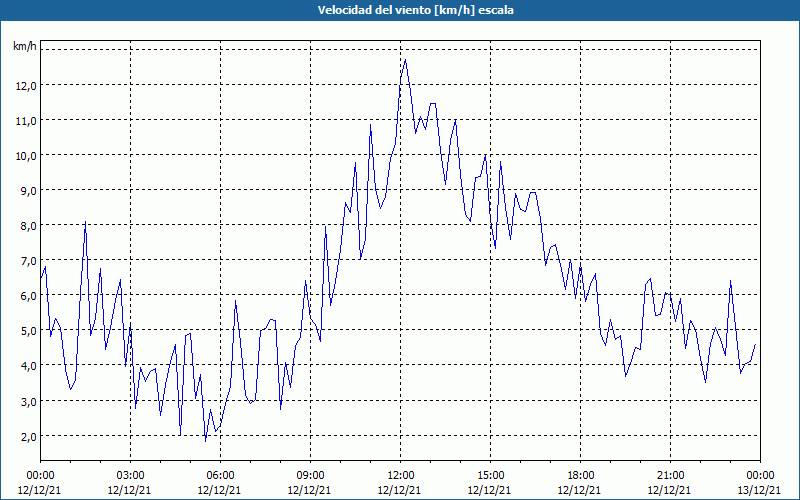Select the 10,0 y-axis value
This screenshot has width=800, height=500.
26,156
